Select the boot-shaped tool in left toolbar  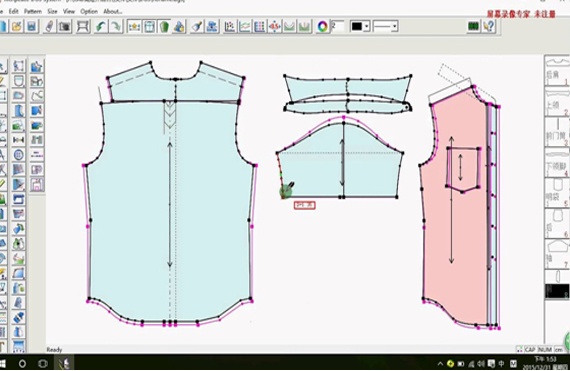pyautogui.click(x=19, y=110)
